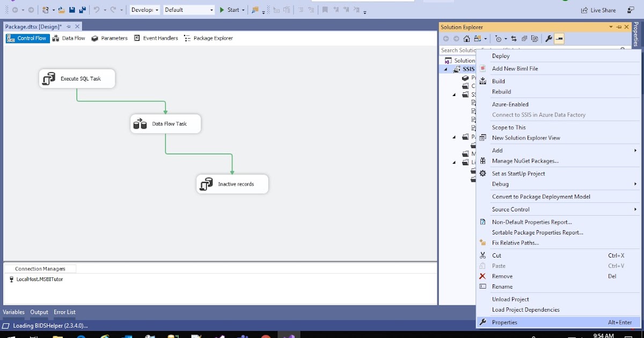Screen dimensions: 644x338
Task: Click the Sync with Active Document icon
Action: (513, 39)
